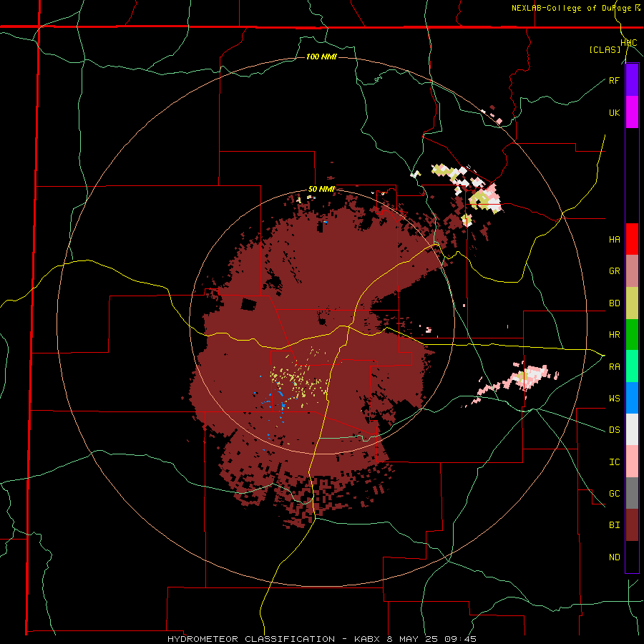Click the blue WS legend swatch
The height and width of the screenshot is (644, 644).
(632, 398)
